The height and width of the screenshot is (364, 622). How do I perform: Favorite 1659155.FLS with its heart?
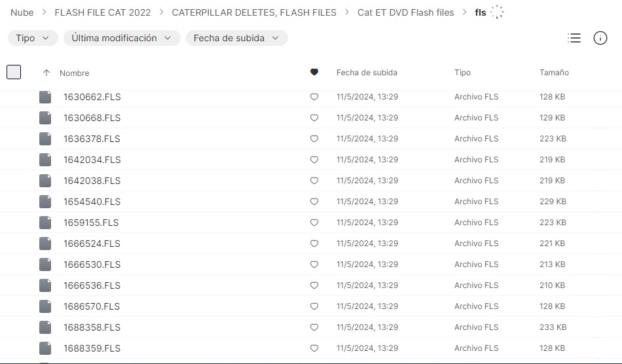pos(314,223)
